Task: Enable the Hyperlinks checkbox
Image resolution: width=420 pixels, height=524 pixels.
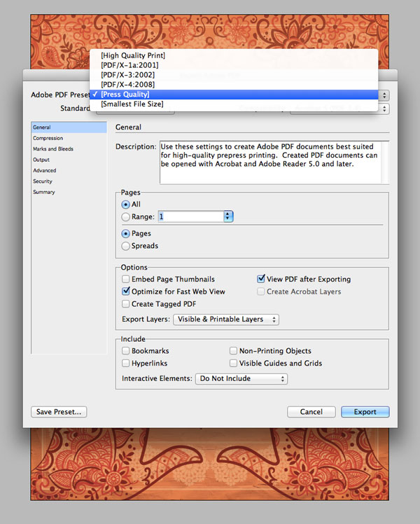Action: [x=125, y=363]
